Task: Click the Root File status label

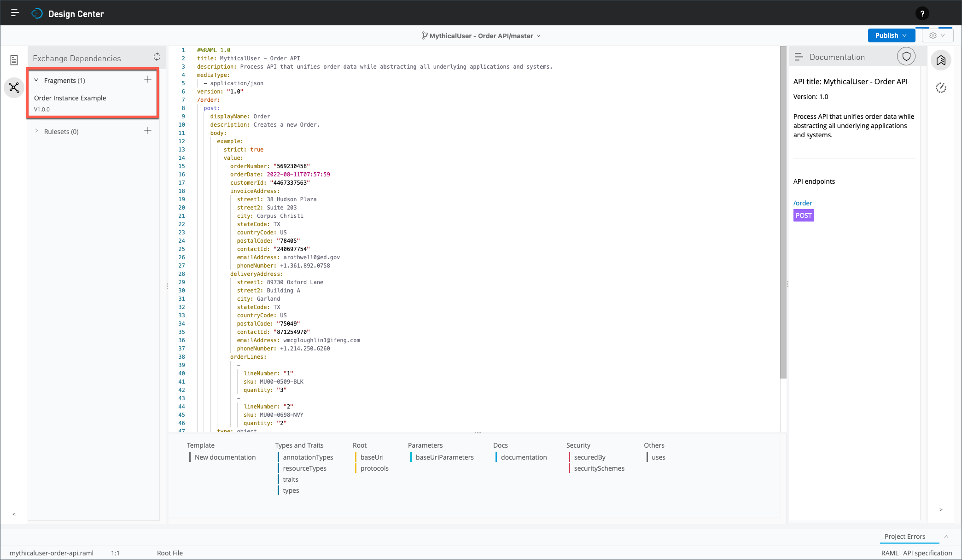Action: [x=170, y=553]
